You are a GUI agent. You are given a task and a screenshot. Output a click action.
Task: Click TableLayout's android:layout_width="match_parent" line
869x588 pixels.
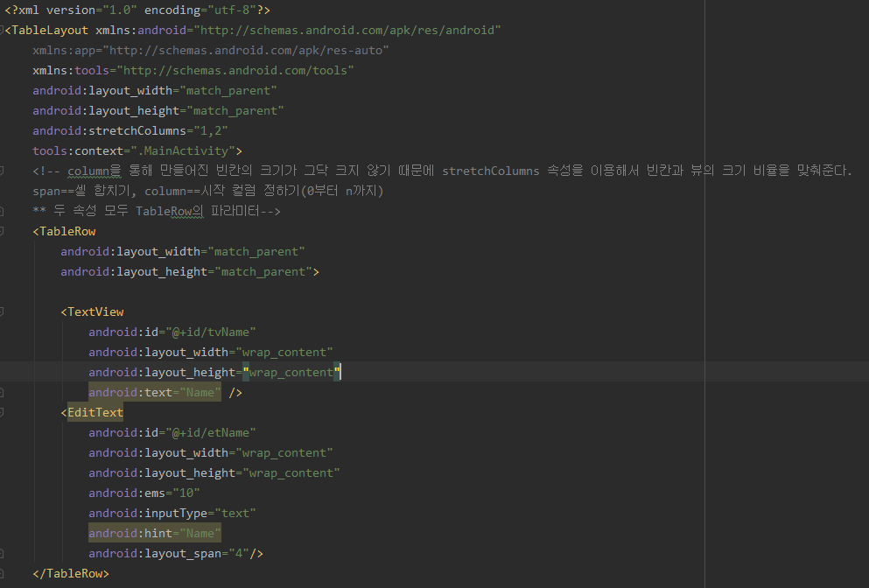pos(155,90)
